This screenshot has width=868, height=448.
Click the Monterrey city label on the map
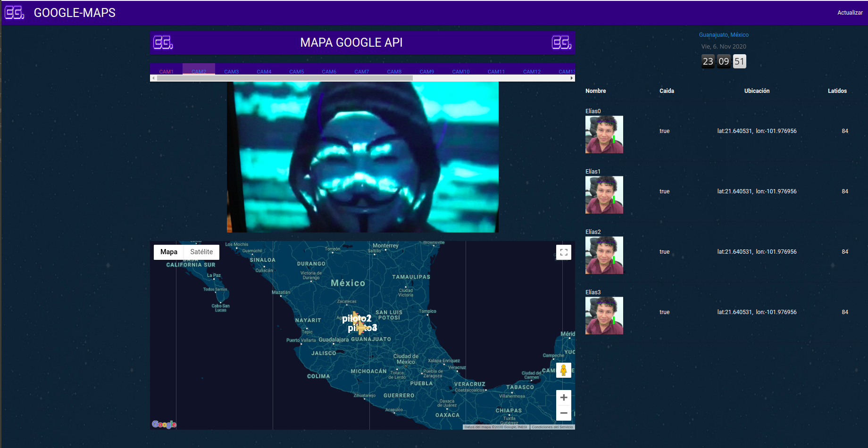pyautogui.click(x=385, y=246)
